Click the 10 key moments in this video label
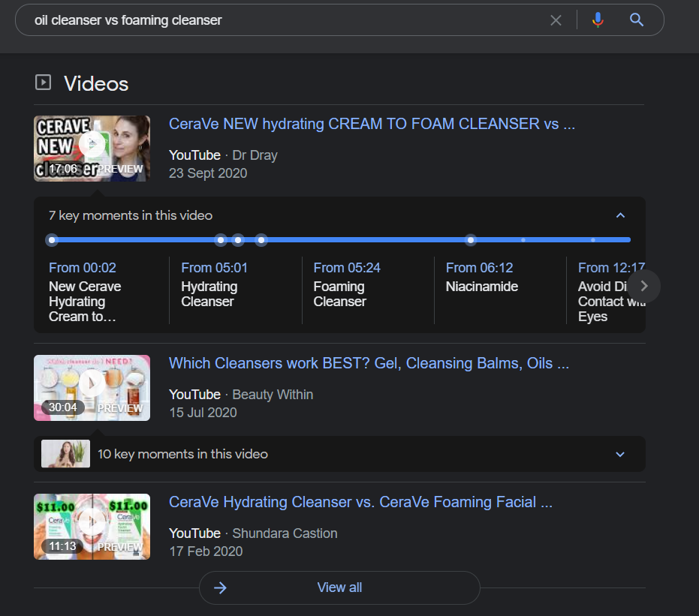Image resolution: width=699 pixels, height=616 pixels. click(x=182, y=454)
